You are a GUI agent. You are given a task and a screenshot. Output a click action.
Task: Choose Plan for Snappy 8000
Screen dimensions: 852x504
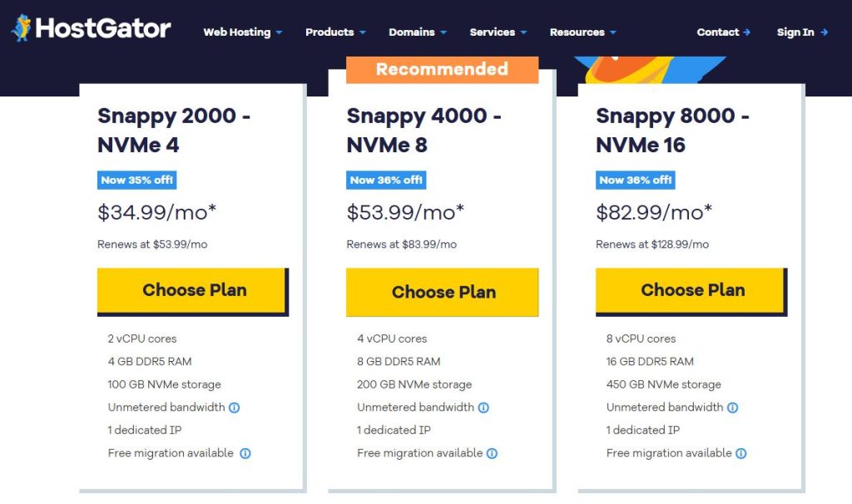pos(691,292)
